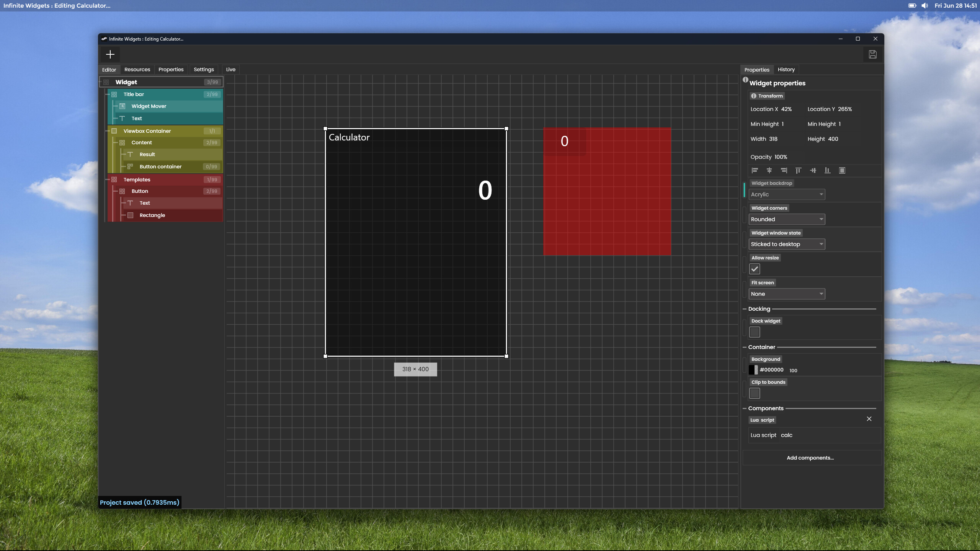Click the Add components button

pyautogui.click(x=811, y=458)
